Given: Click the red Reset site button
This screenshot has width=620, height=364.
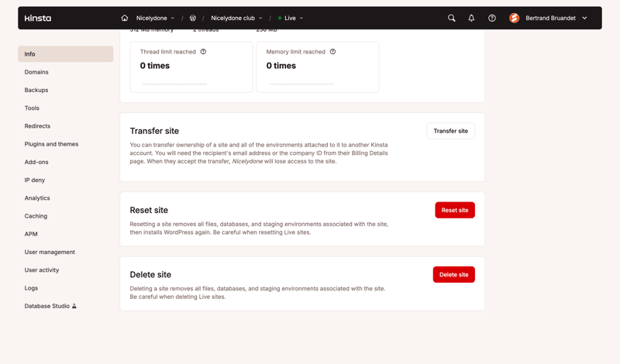Looking at the screenshot, I should (x=455, y=210).
